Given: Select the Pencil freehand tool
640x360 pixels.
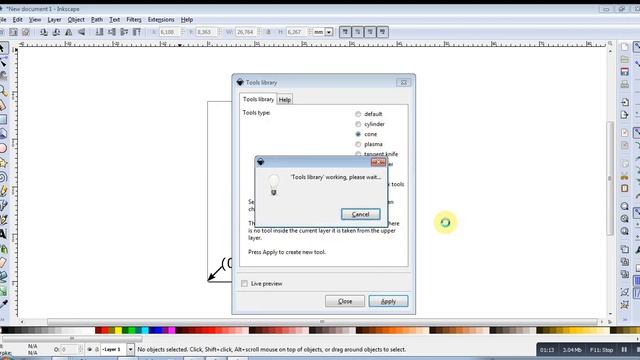Looking at the screenshot, I should point(3,191).
